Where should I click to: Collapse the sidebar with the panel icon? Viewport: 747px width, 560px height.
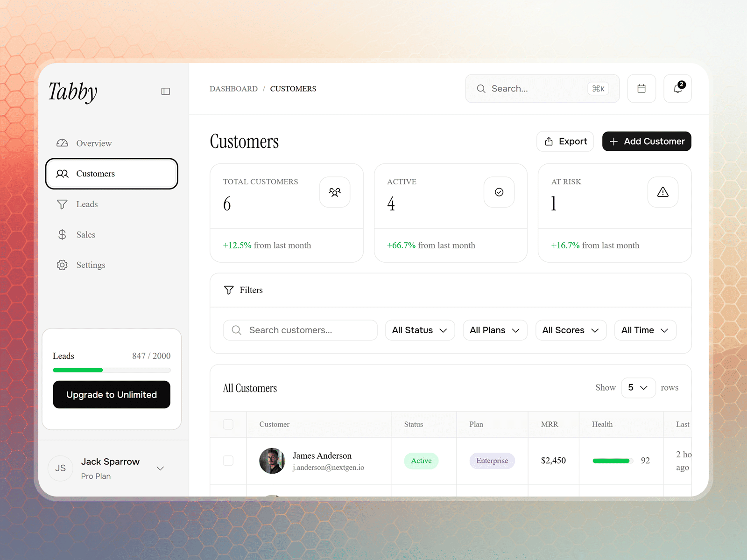coord(166,91)
